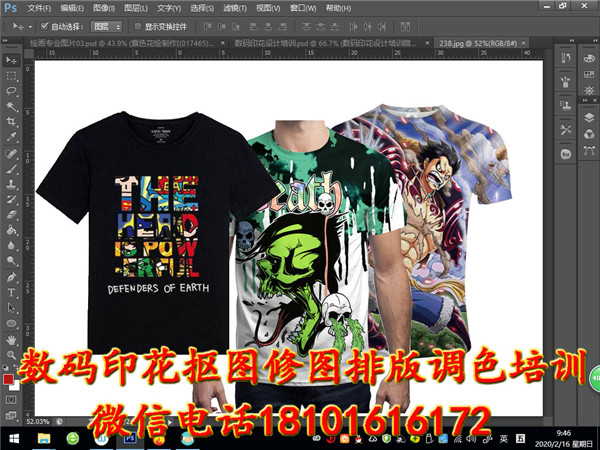Open the Move tool preset picker arrow
600x450 pixels.
point(30,27)
